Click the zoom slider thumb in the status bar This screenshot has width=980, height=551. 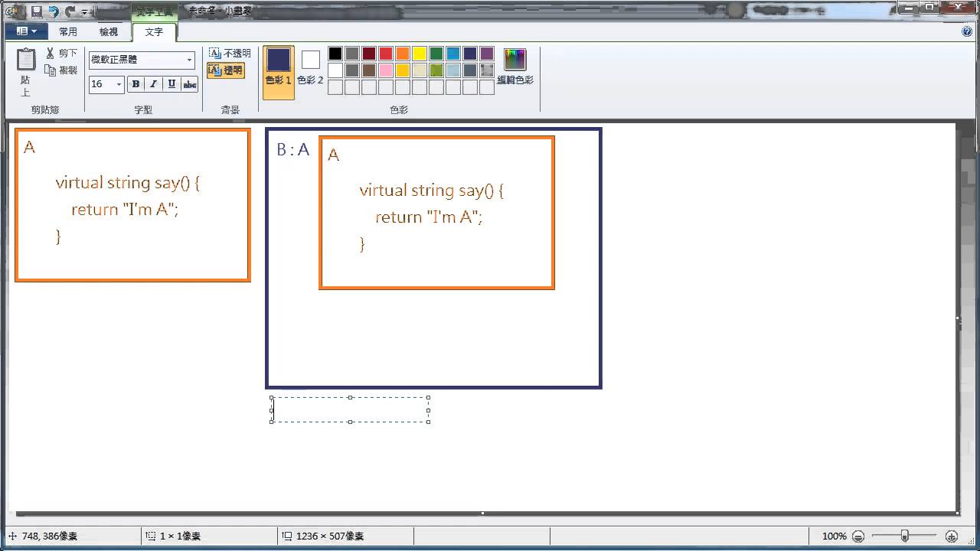coord(904,536)
